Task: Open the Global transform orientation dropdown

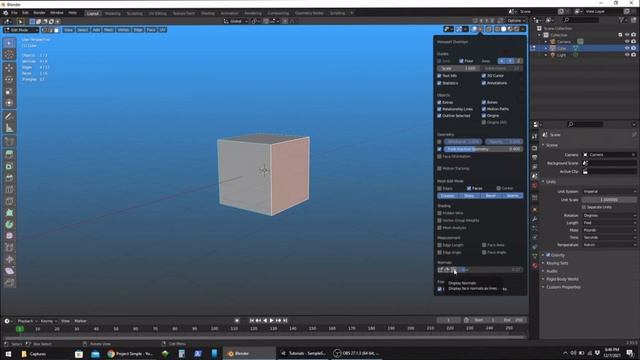Action: point(236,21)
